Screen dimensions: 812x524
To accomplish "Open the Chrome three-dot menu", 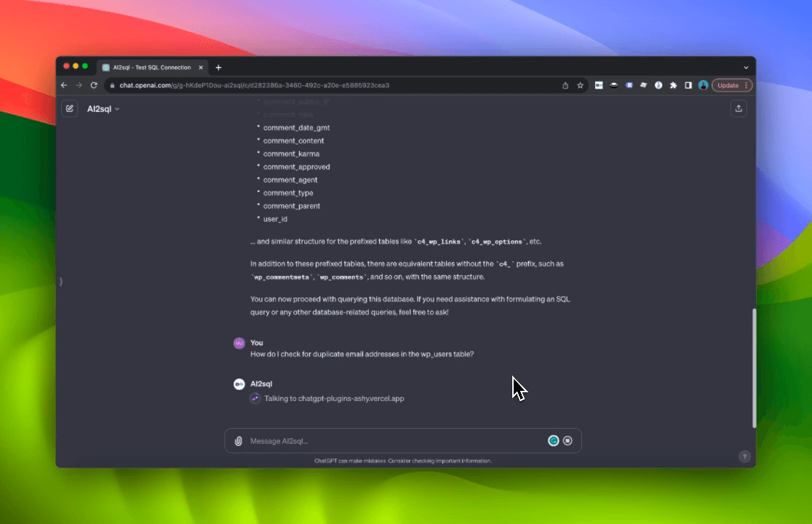I will point(747,85).
